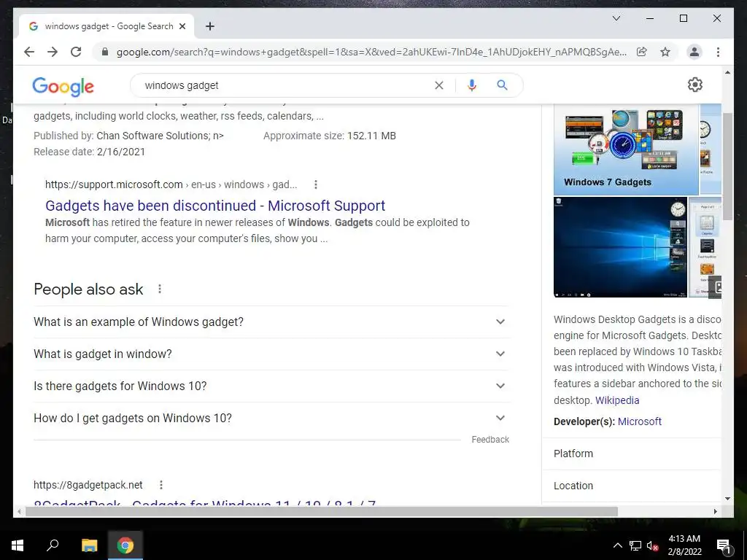Open the tab search chevron in title bar
Viewport: 747px width, 560px height.
pos(616,18)
